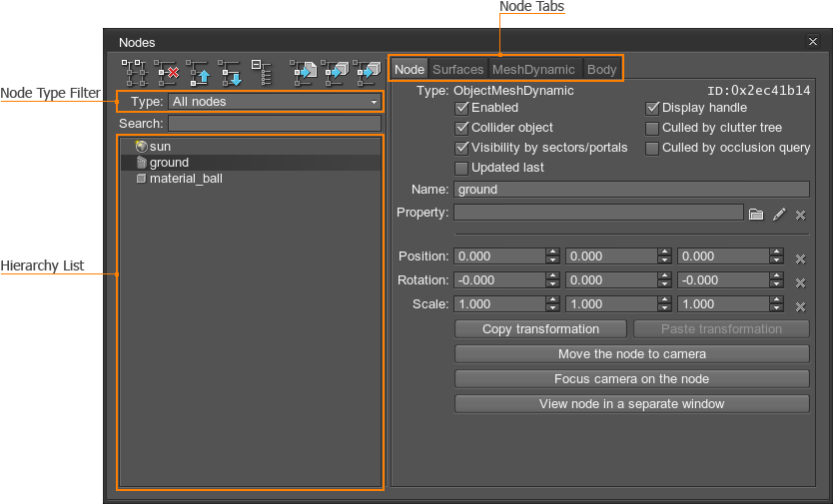This screenshot has width=833, height=504.
Task: Reset Position with its X icon
Action: click(x=800, y=257)
